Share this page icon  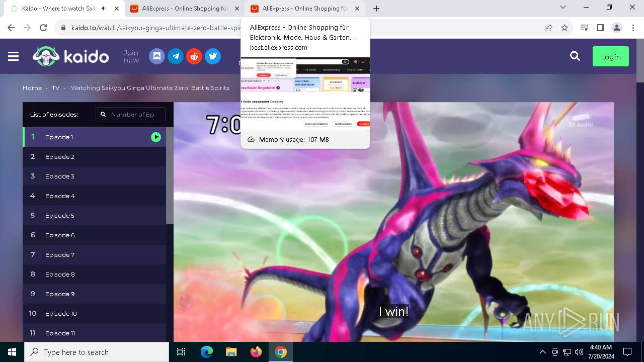548,28
